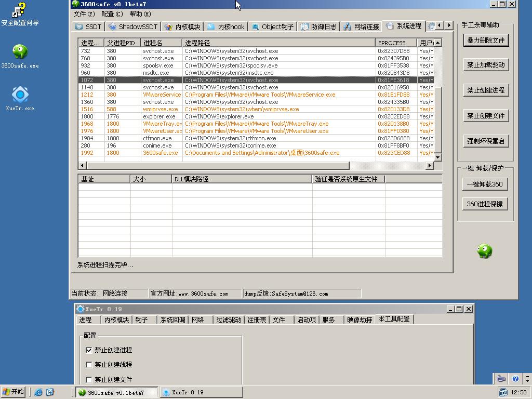Select the XueTr.exe desktop icon
This screenshot has width=532, height=399.
(20, 99)
